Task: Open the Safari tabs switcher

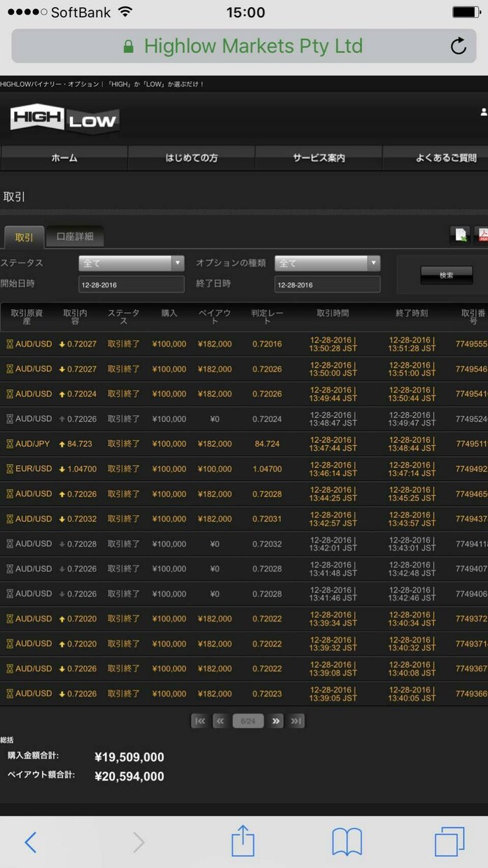Action: (449, 842)
